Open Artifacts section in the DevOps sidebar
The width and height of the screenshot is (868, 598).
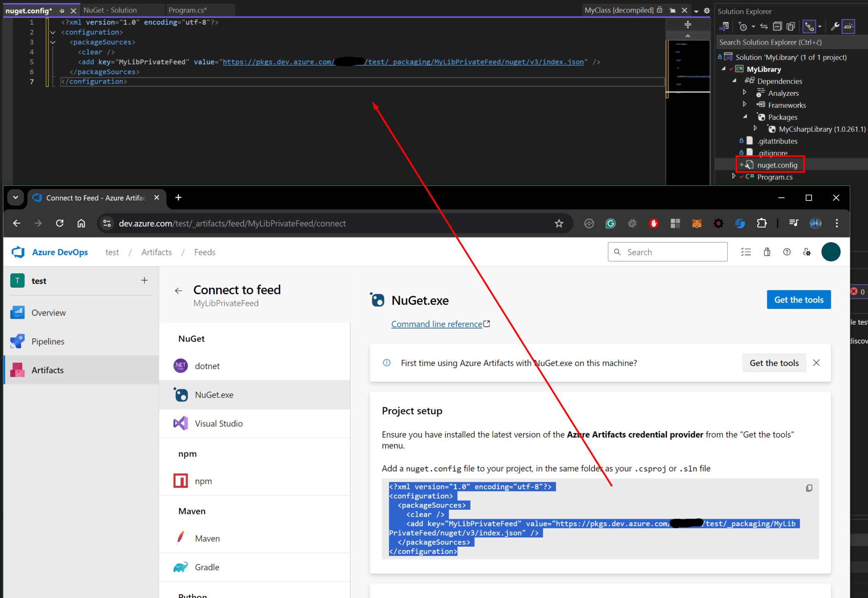[x=47, y=370]
